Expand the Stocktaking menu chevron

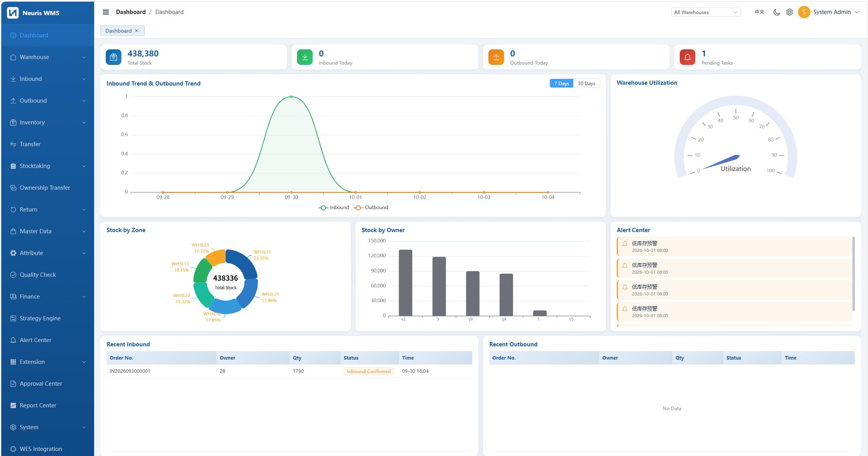pos(84,166)
